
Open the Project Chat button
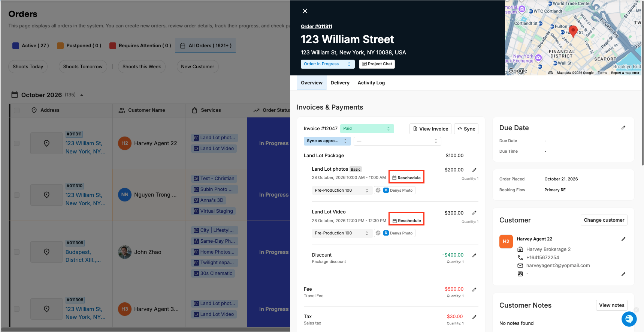377,64
